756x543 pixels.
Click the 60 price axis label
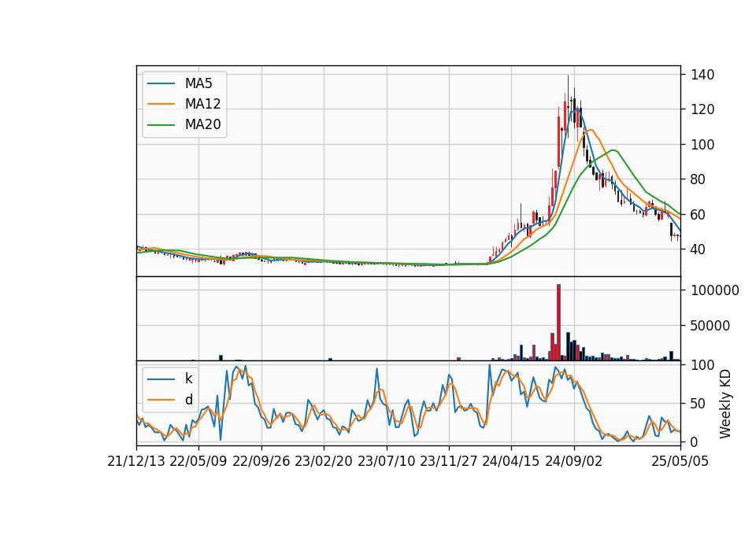[699, 214]
